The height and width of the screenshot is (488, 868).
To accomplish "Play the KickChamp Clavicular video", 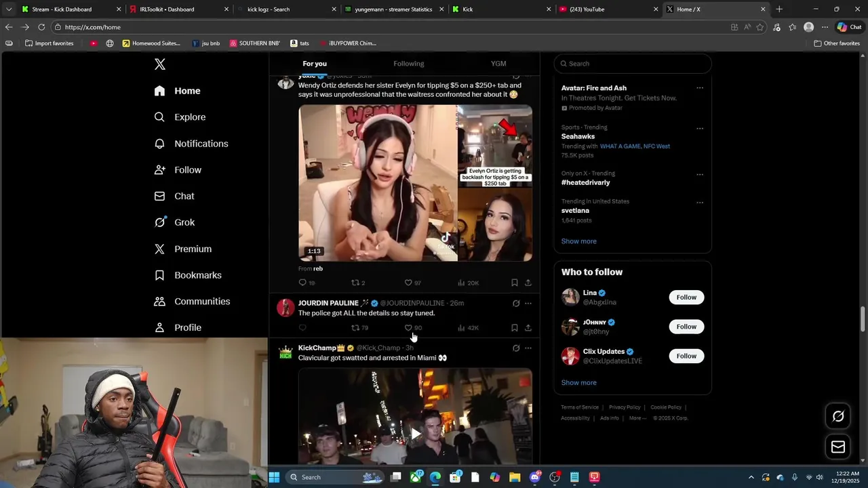I will 416,434.
